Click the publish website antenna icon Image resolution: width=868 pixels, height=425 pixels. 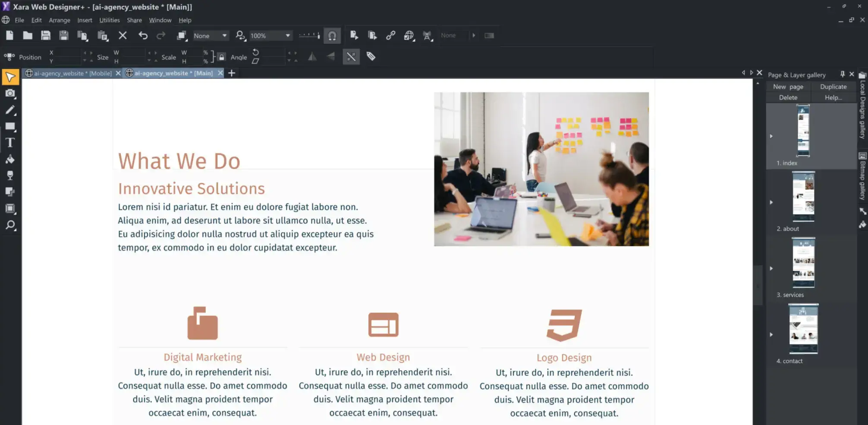[x=427, y=35]
